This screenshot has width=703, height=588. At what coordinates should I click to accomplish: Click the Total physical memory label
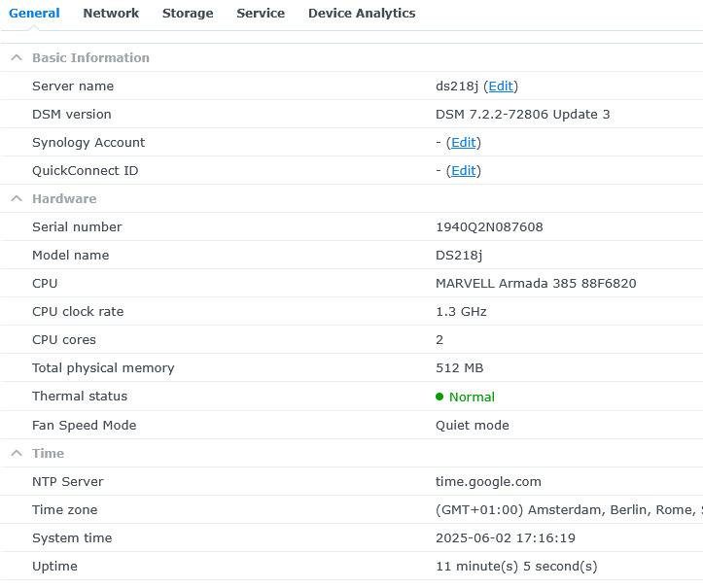[x=103, y=368]
